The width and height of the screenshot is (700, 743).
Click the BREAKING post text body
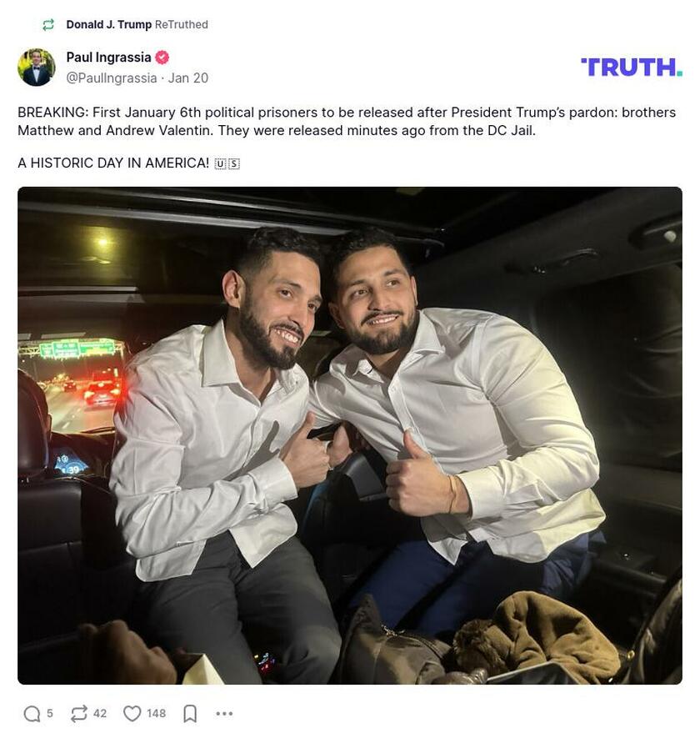[347, 121]
